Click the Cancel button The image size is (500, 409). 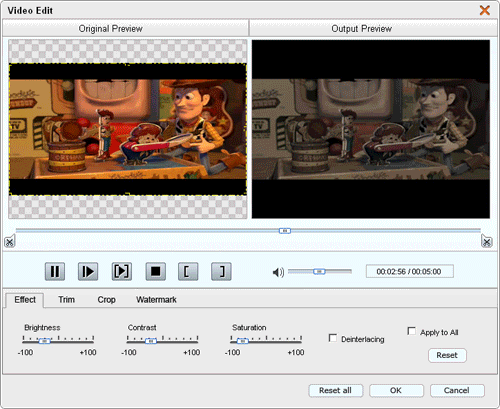pos(457,390)
